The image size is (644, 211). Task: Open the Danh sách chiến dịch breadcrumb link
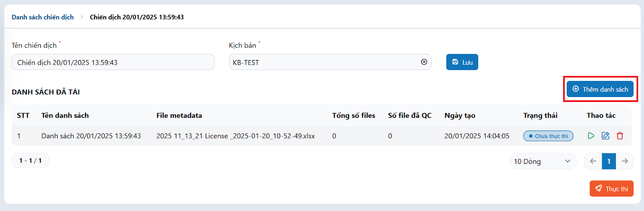[43, 17]
